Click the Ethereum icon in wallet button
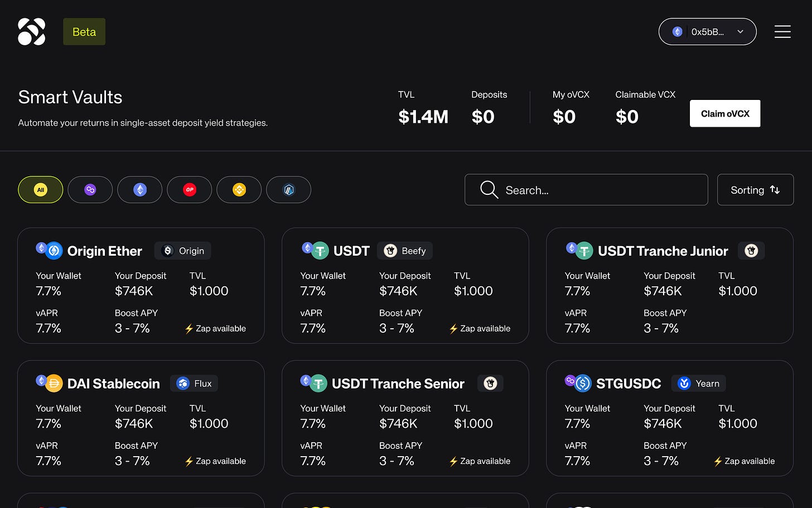This screenshot has width=812, height=508. (x=677, y=32)
